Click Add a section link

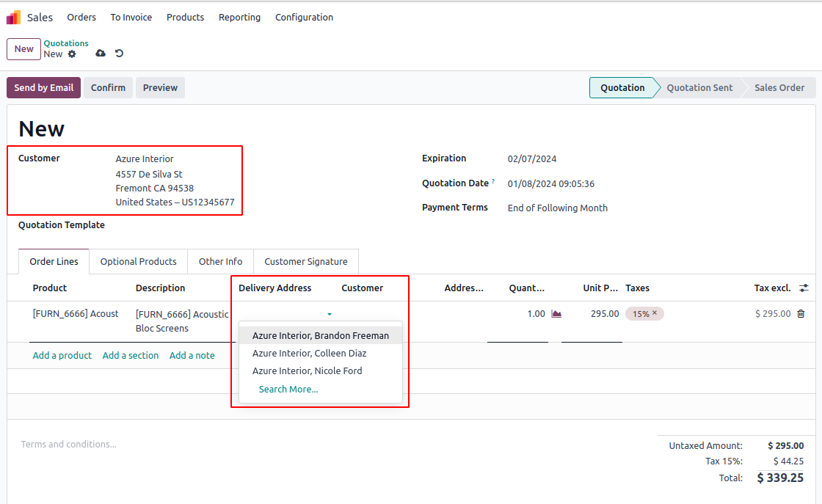coord(131,355)
